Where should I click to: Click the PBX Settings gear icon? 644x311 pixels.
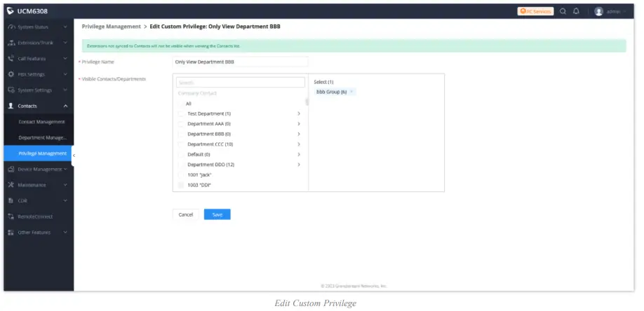[x=11, y=74]
